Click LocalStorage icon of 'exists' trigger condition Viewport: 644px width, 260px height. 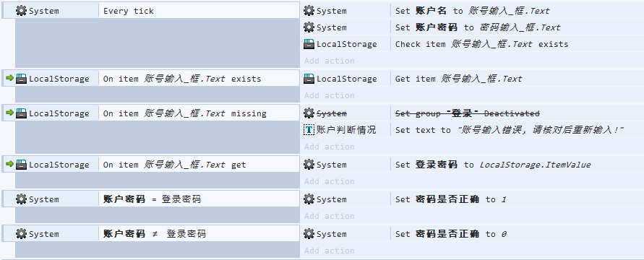[x=22, y=78]
